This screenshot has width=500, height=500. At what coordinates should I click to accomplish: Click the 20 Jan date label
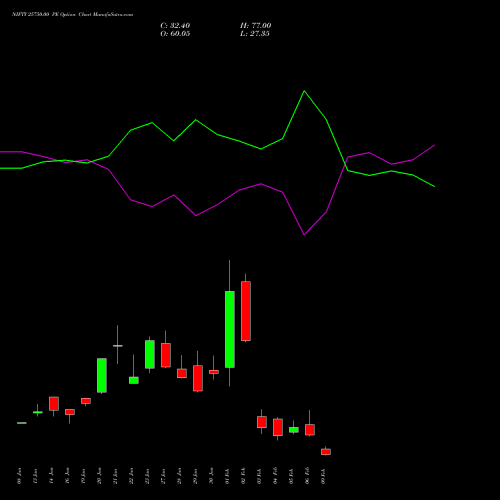point(99,476)
